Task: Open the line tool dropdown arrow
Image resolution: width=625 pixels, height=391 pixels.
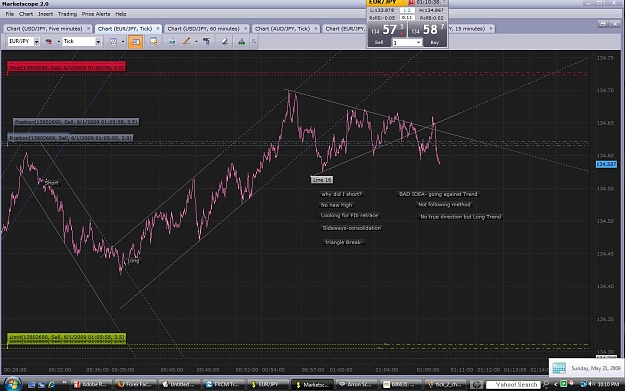Action: [196, 41]
